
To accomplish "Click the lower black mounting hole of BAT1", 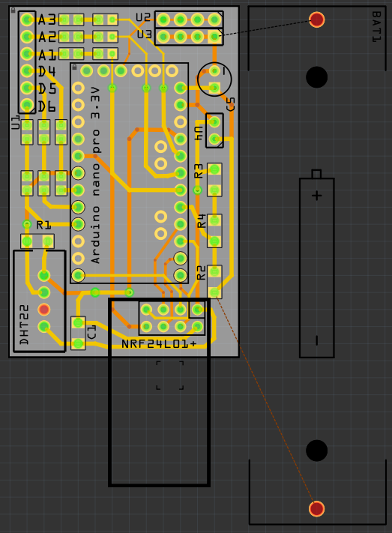I will tap(316, 451).
